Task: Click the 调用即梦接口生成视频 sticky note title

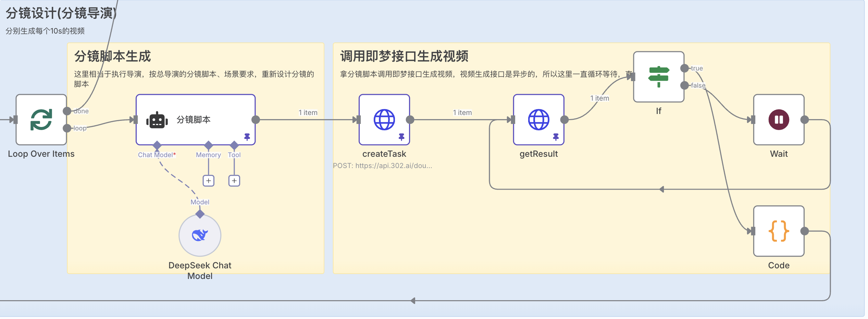Action: coord(404,56)
